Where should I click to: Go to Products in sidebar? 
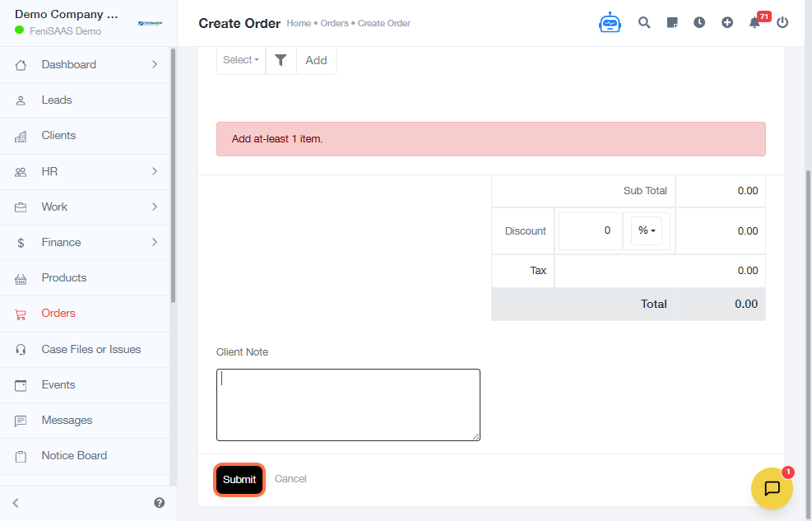point(64,277)
